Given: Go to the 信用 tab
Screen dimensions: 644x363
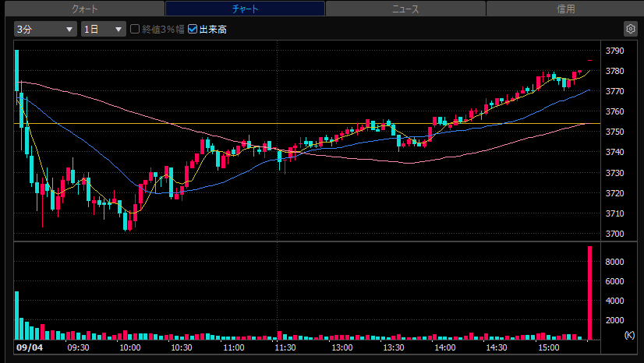Looking at the screenshot, I should click(x=565, y=9).
